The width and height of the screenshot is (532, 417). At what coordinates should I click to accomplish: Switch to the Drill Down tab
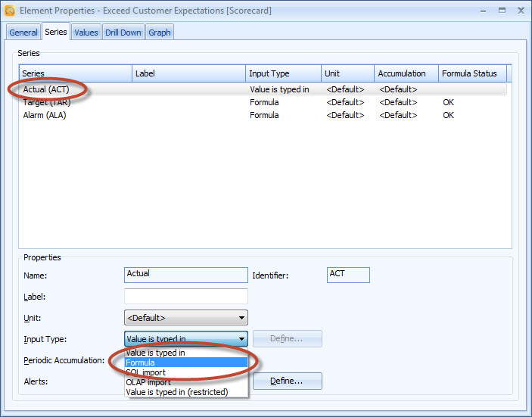pos(123,33)
